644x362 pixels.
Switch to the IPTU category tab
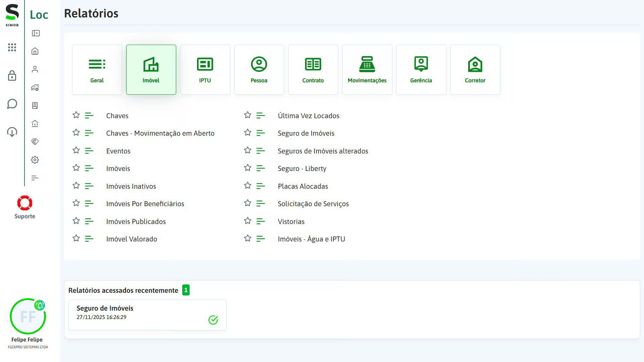205,70
